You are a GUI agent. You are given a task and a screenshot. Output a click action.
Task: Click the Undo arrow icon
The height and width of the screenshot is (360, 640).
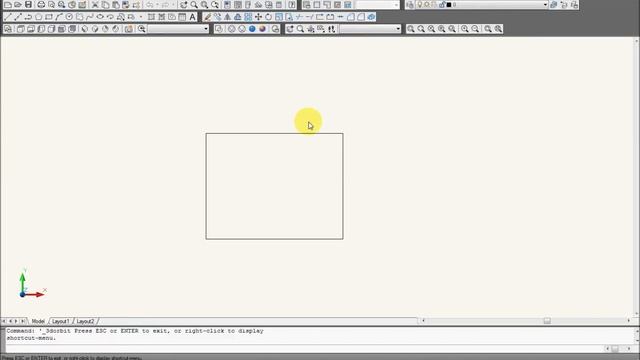point(150,5)
